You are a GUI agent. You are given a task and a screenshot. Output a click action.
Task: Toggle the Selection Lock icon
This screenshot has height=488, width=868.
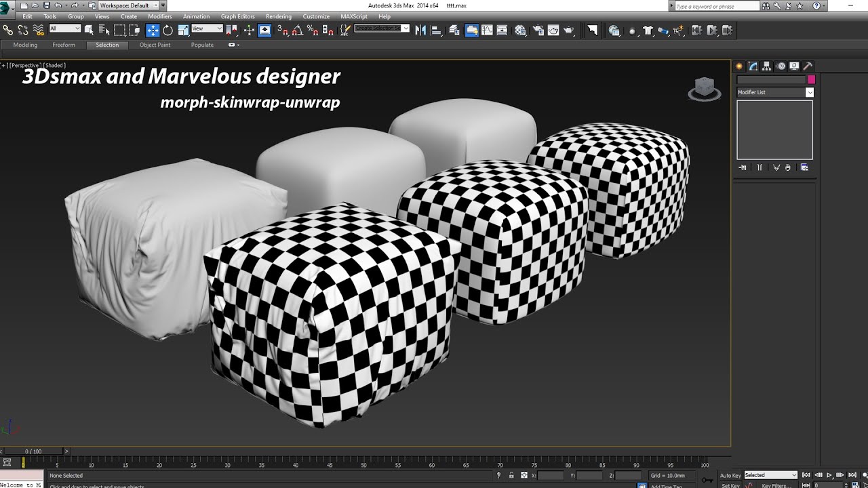(x=511, y=475)
